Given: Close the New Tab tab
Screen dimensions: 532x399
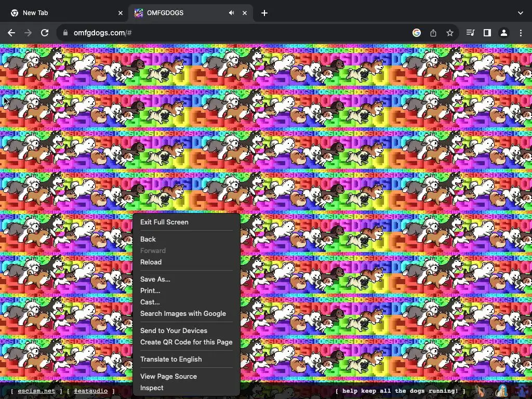Looking at the screenshot, I should [x=121, y=13].
